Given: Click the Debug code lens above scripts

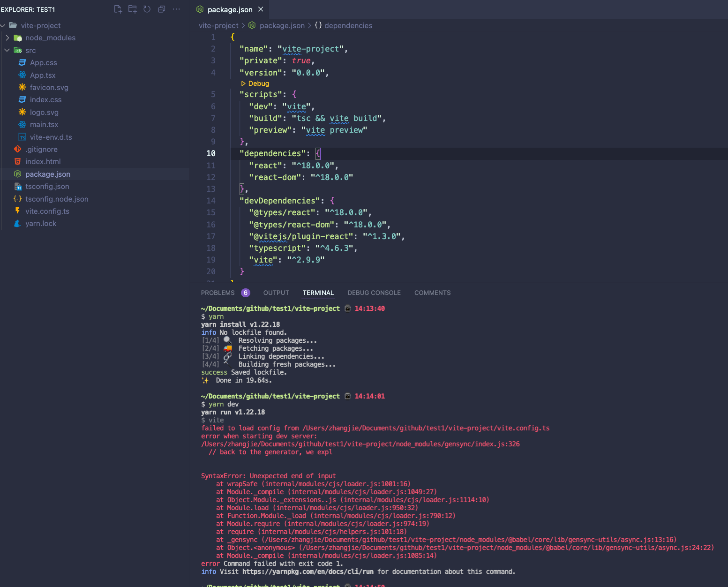Looking at the screenshot, I should click(255, 83).
